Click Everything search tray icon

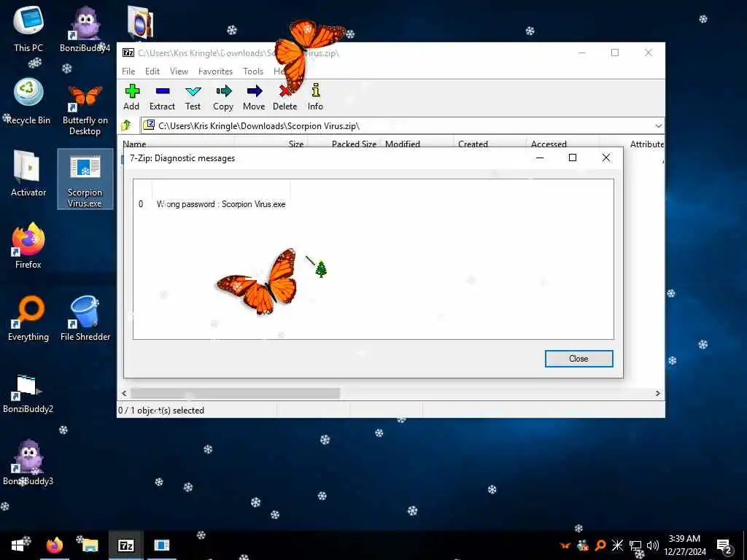tap(600, 545)
